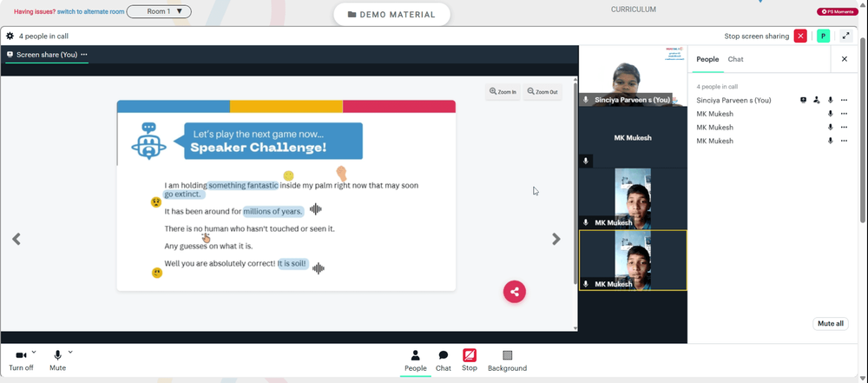Image resolution: width=868 pixels, height=383 pixels.
Task: Open call settings gear icon
Action: click(10, 36)
